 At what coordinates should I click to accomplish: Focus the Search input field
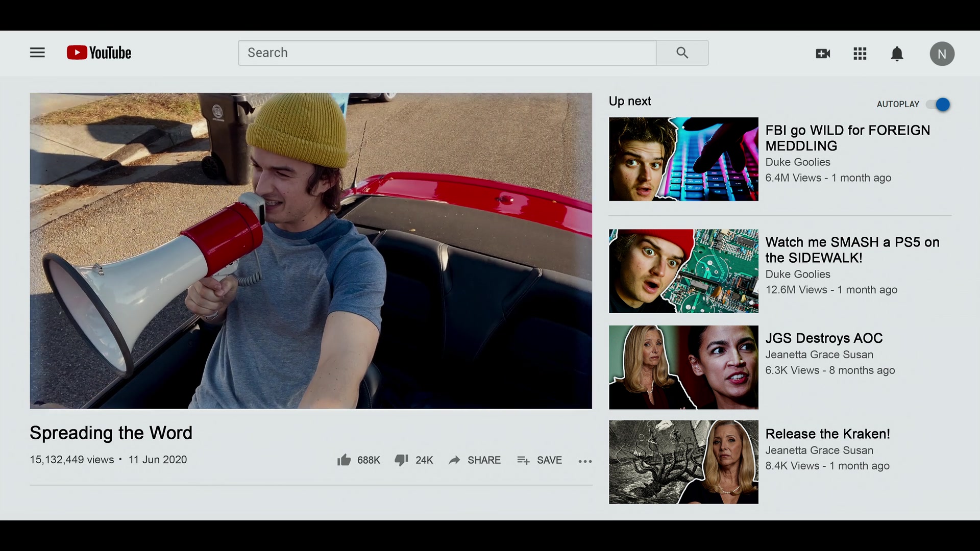[x=447, y=53]
